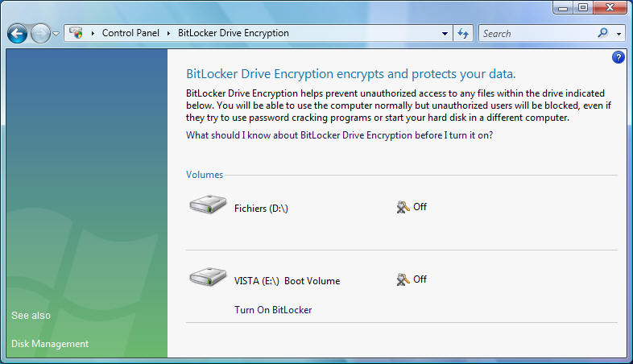Image resolution: width=633 pixels, height=364 pixels.
Task: Expand the arrow after Control Panel breadcrumb
Action: (168, 34)
